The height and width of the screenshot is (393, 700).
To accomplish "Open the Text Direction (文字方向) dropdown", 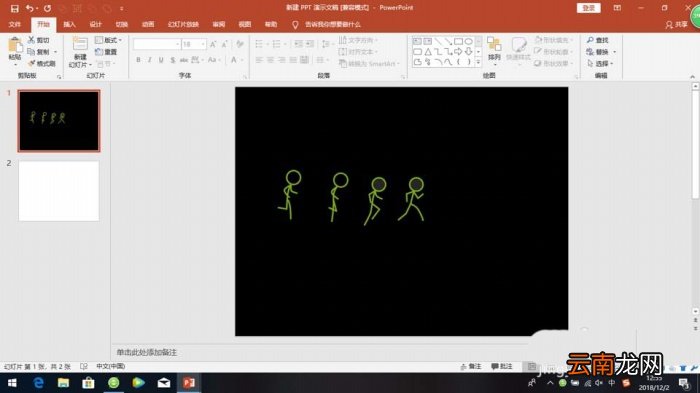I will 358,40.
